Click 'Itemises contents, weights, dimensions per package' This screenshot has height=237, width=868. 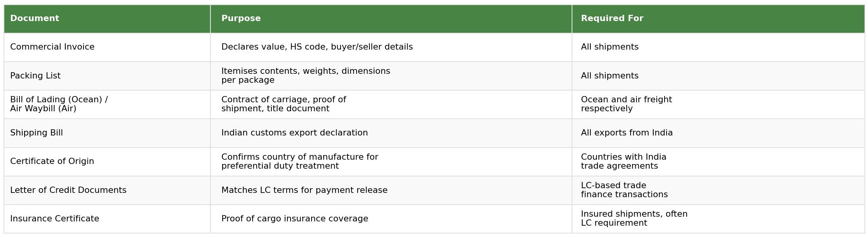pyautogui.click(x=391, y=76)
